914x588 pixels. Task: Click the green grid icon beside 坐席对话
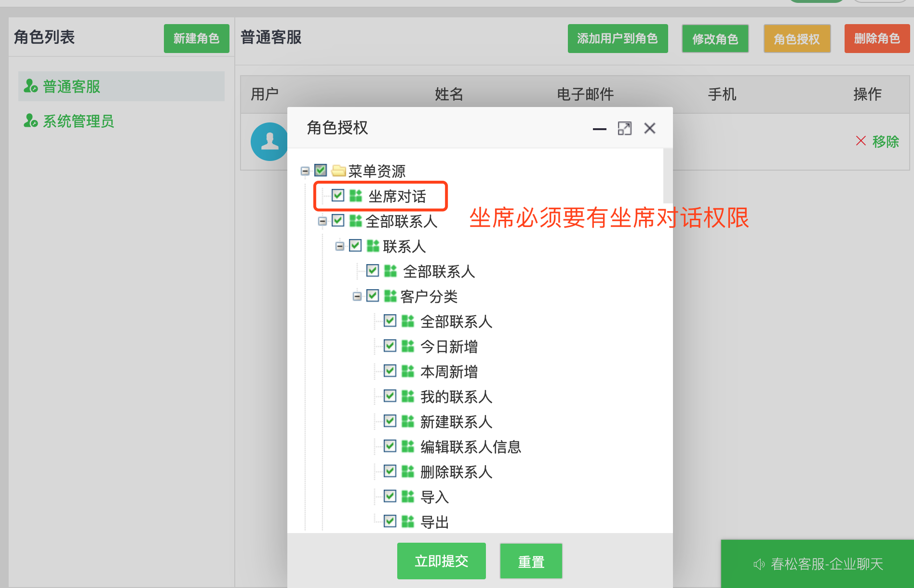tap(356, 196)
